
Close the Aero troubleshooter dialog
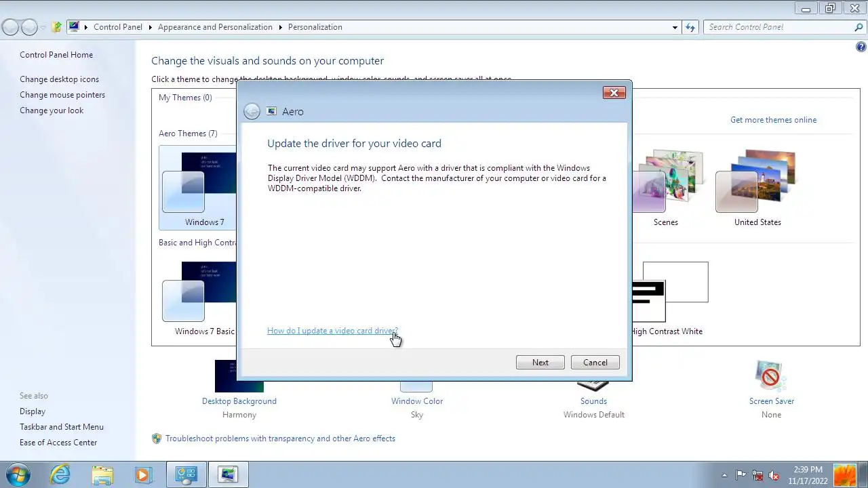(614, 93)
